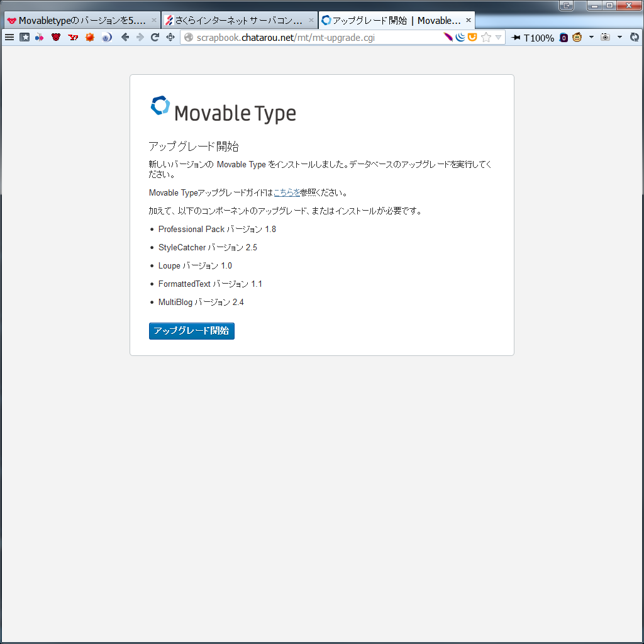Close the Movabletypeのバージョンを5 tab
The image size is (644, 644).
click(154, 20)
